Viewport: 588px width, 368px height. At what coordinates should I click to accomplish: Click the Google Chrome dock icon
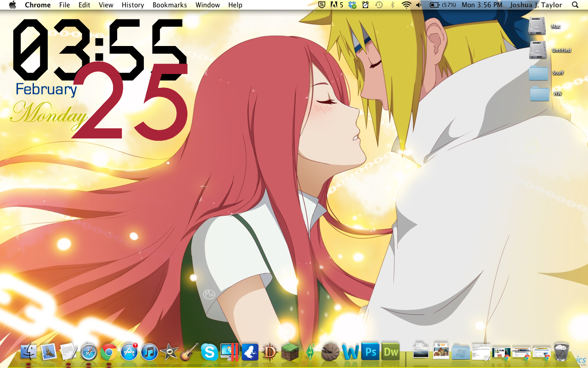pos(109,352)
